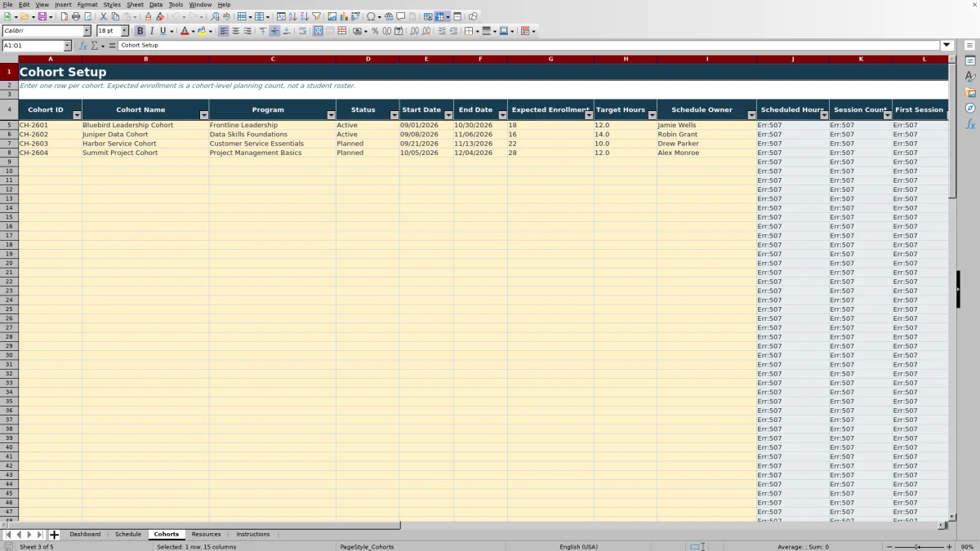Click the Add Decimal Place icon
The image size is (980, 551).
tap(415, 31)
